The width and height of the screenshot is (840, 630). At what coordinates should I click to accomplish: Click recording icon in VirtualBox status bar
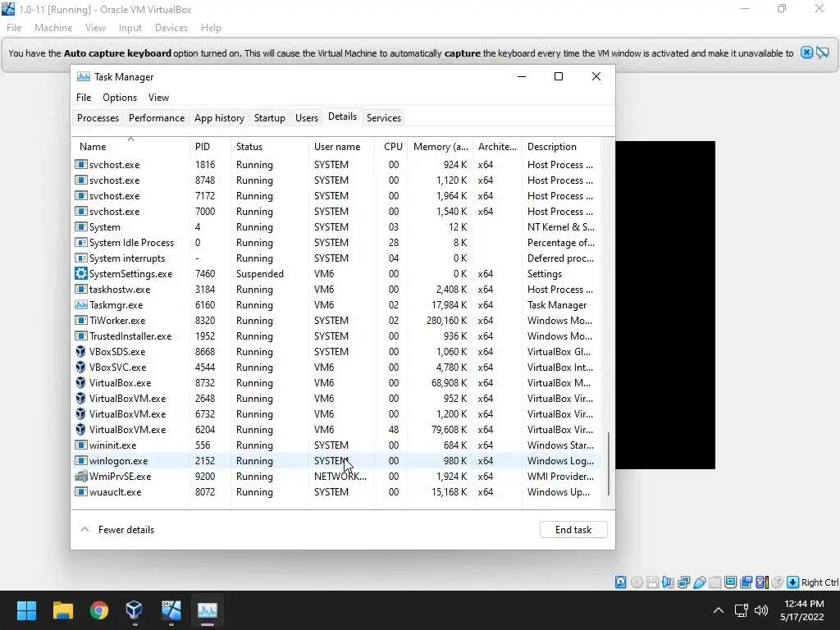tap(746, 582)
